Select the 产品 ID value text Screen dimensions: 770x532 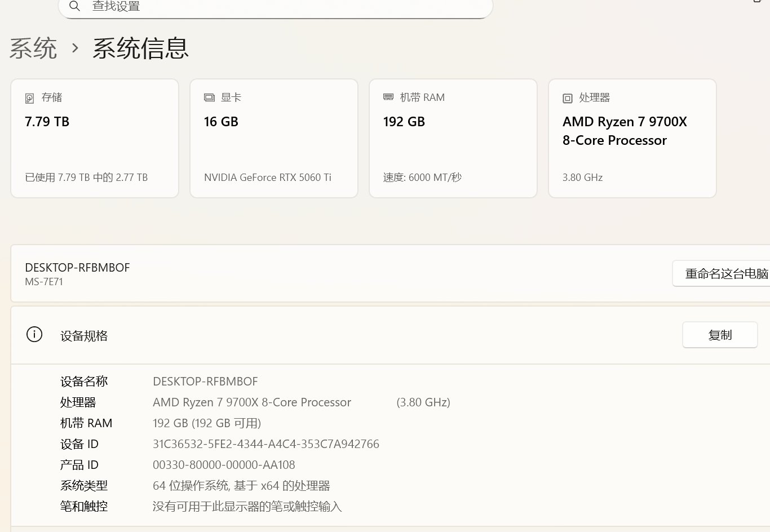224,465
